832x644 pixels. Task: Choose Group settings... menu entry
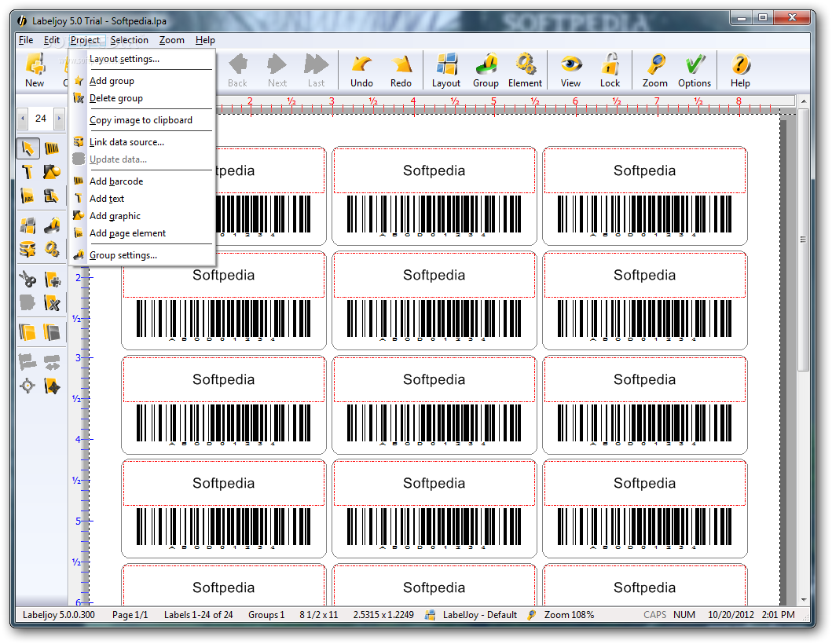(x=142, y=255)
